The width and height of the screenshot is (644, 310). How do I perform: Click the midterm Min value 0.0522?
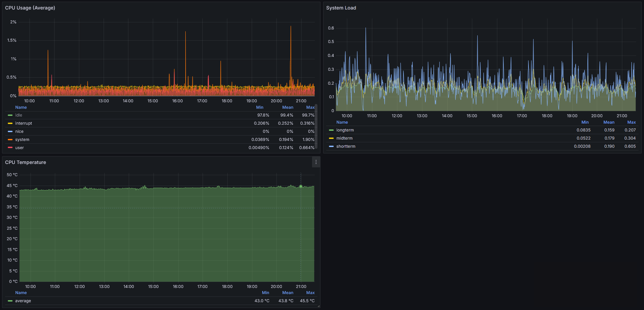584,138
